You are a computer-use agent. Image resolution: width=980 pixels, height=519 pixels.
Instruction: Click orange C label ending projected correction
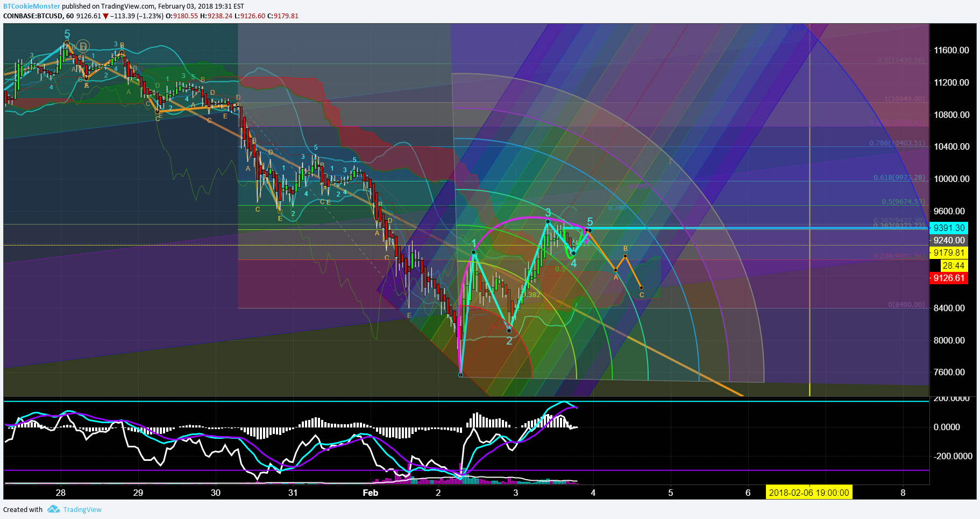pyautogui.click(x=642, y=295)
